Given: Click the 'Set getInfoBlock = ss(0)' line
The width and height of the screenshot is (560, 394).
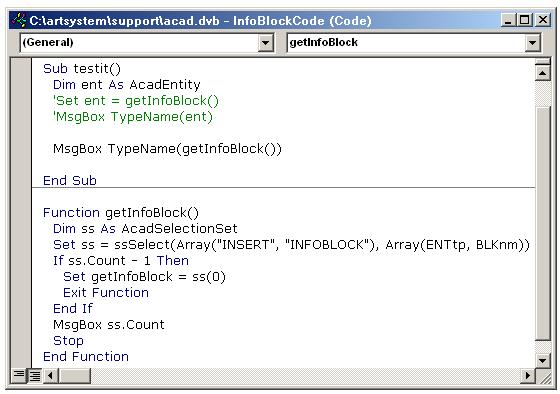Looking at the screenshot, I should point(144,277).
